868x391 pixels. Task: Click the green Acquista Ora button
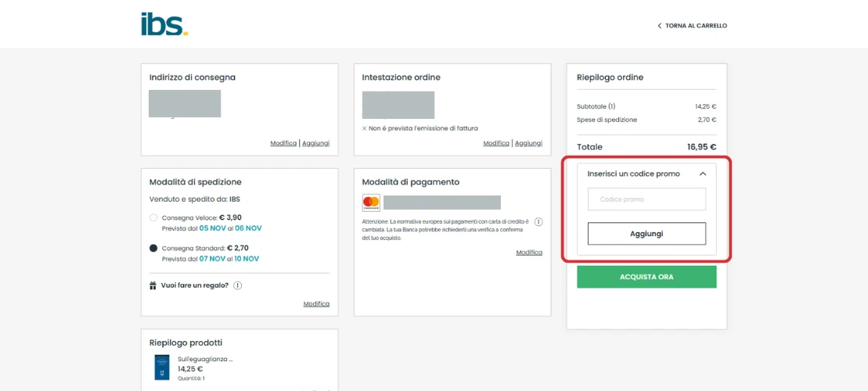[646, 277]
